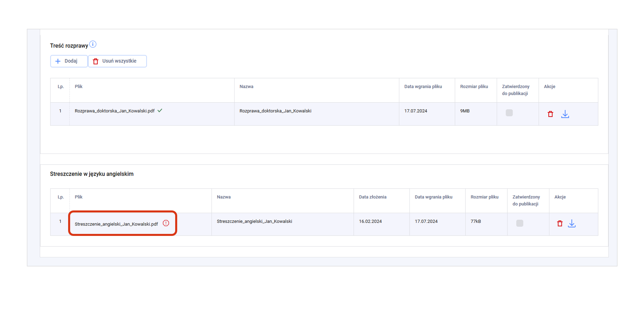The height and width of the screenshot is (316, 644).
Task: Open Streszczenie_angielski_Jan_Kowalski.pdf file name
Action: [x=116, y=224]
